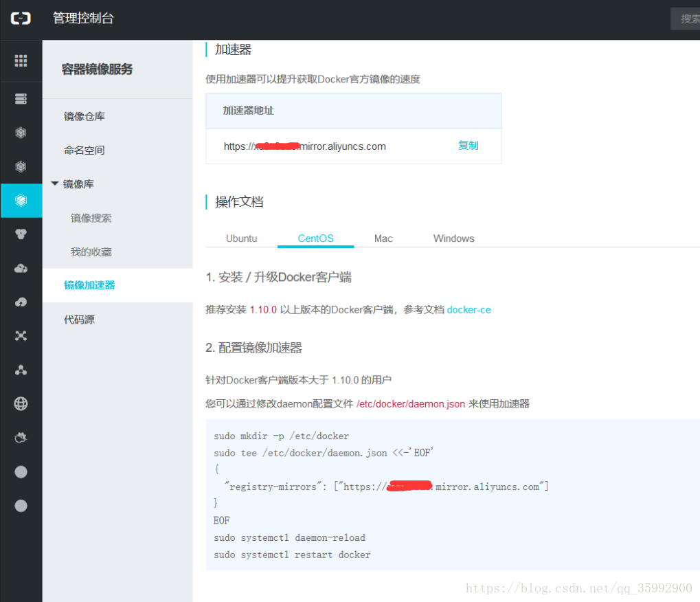Viewport: 700px width, 602px height.
Task: Open the globe icon in the sidebar
Action: click(x=21, y=403)
